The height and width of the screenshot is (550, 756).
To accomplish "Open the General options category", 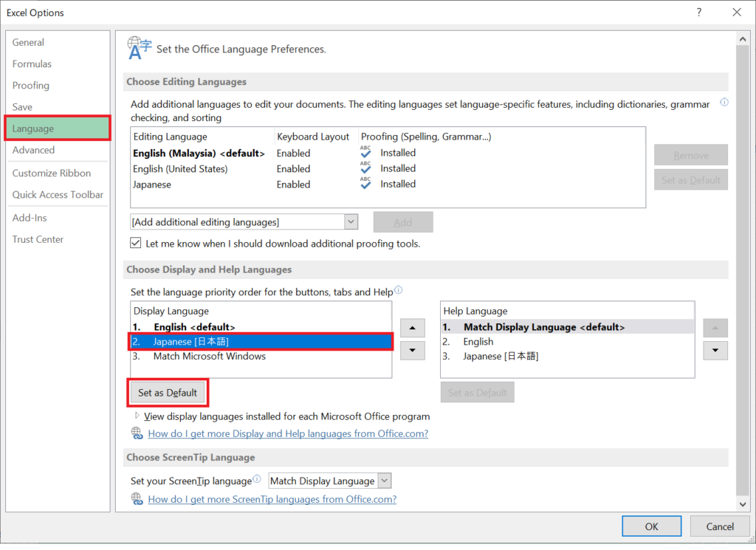I will 58,42.
